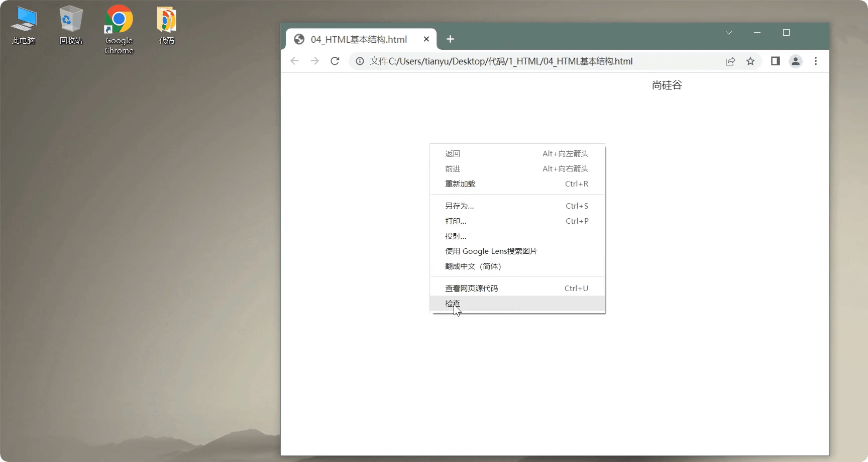Open the share page icon
This screenshot has width=868, height=462.
[x=730, y=61]
